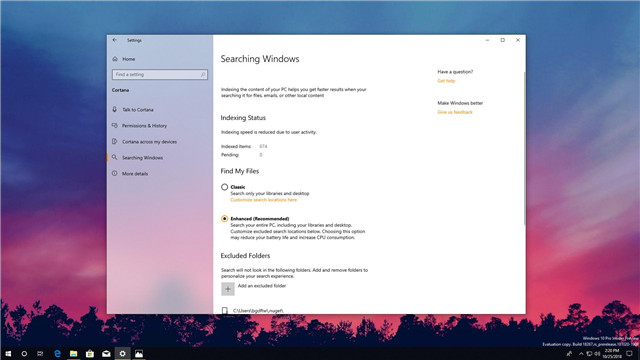640x360 pixels.
Task: Click the Settings window vertical scrollbar
Action: 524,148
